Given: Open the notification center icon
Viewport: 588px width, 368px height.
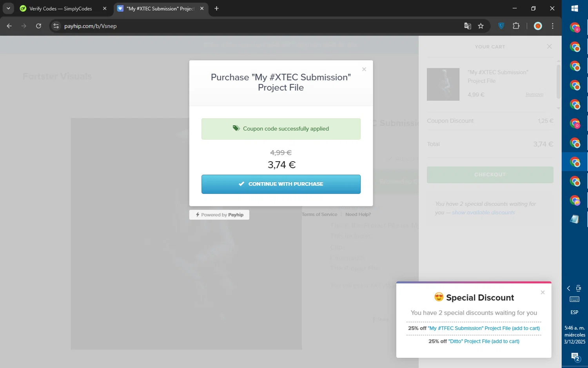Looking at the screenshot, I should [x=575, y=357].
